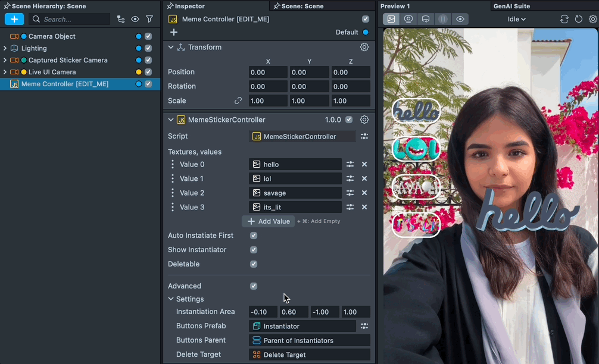599x364 pixels.
Task: Collapse the Settings section
Action: pyautogui.click(x=171, y=299)
